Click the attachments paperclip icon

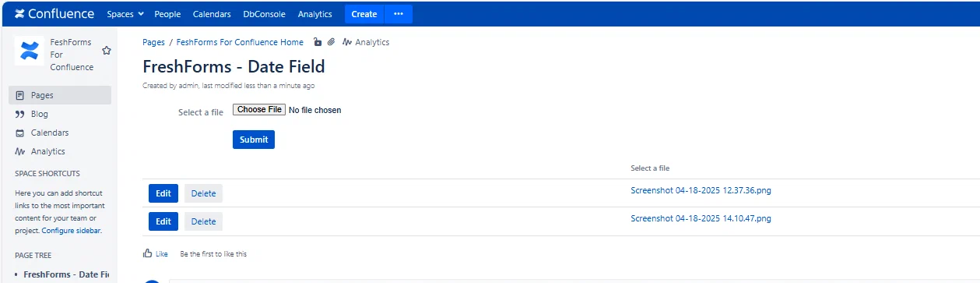(x=331, y=42)
